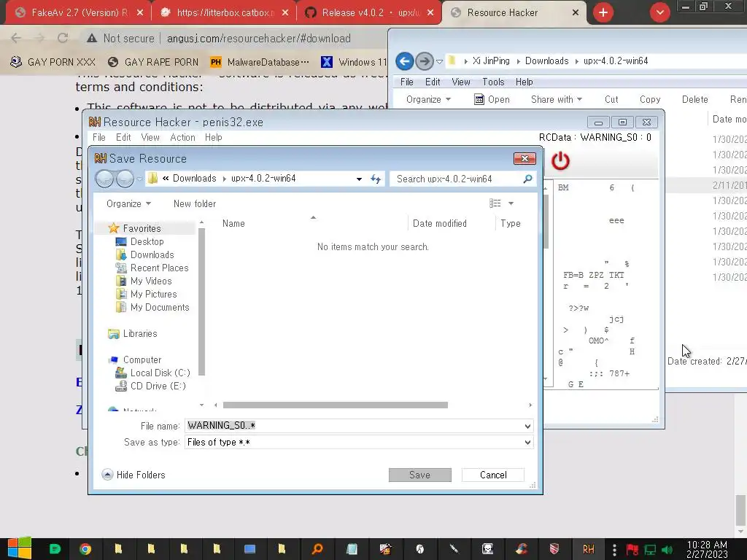
Task: Click Delete in the Explorer toolbar
Action: [694, 99]
